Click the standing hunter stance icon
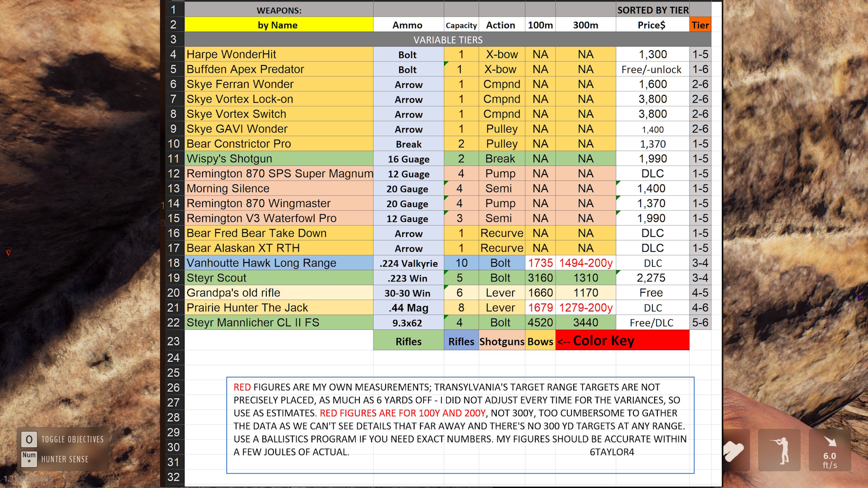The width and height of the screenshot is (868, 488). tap(779, 450)
